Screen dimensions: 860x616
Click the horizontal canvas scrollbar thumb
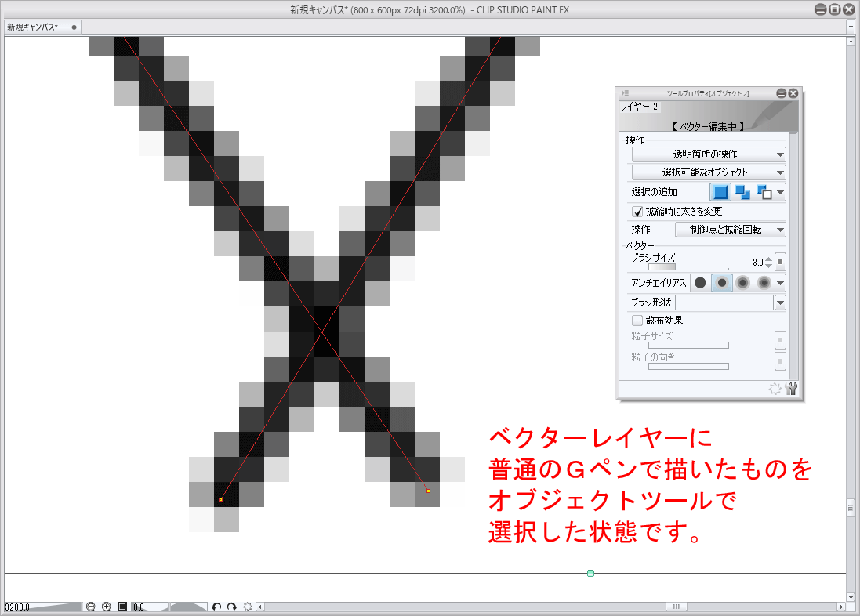tap(676, 607)
